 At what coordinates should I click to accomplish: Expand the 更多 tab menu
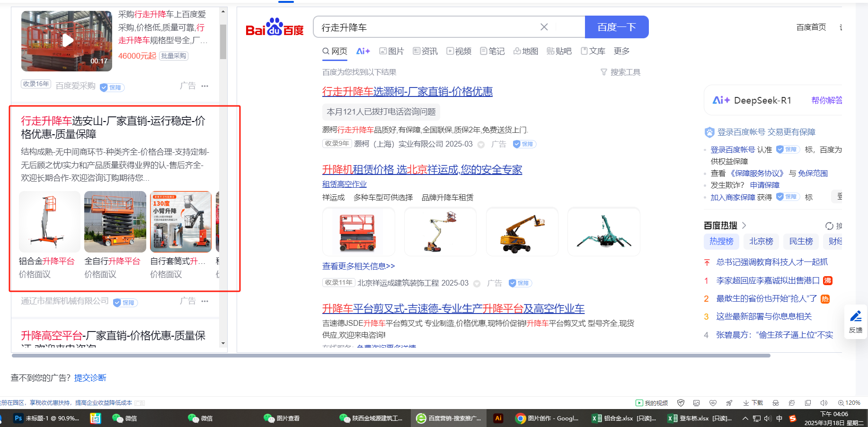(x=621, y=51)
